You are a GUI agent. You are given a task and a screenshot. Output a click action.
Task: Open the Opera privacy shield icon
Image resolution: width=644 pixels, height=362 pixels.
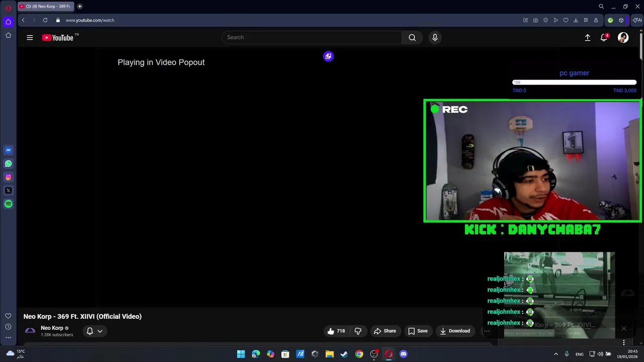point(545,20)
